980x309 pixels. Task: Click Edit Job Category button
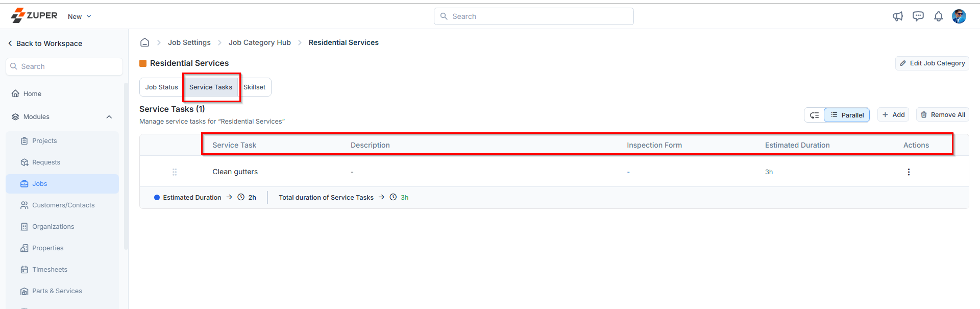pyautogui.click(x=932, y=63)
